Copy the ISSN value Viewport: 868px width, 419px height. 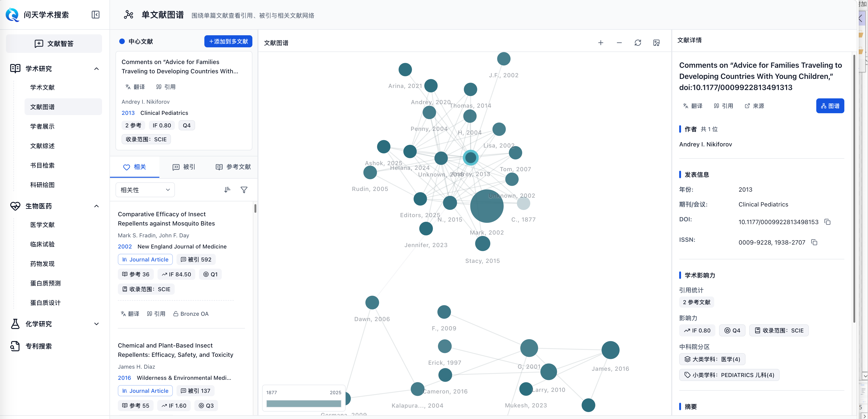814,242
